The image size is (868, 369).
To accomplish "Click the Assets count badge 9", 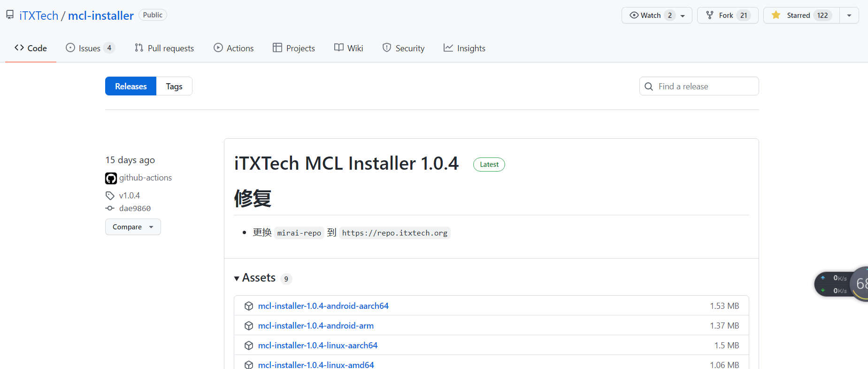I will [x=286, y=279].
